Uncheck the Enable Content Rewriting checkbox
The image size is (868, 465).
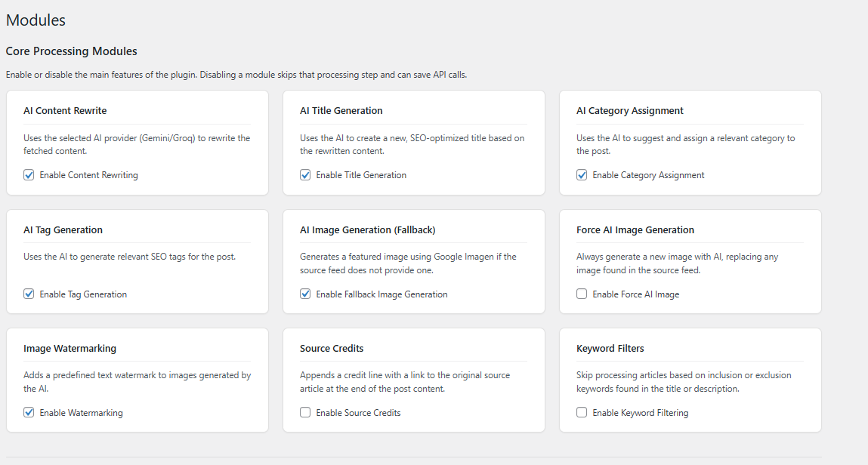pos(29,175)
